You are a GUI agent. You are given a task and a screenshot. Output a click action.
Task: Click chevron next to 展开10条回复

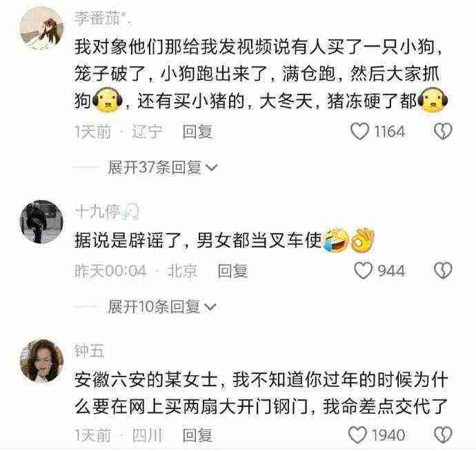click(x=210, y=307)
